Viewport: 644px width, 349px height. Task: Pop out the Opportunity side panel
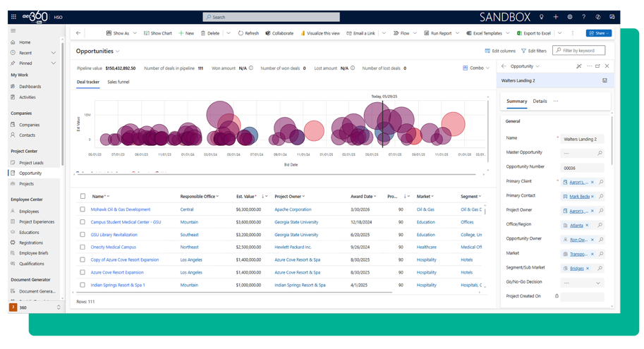pos(597,66)
